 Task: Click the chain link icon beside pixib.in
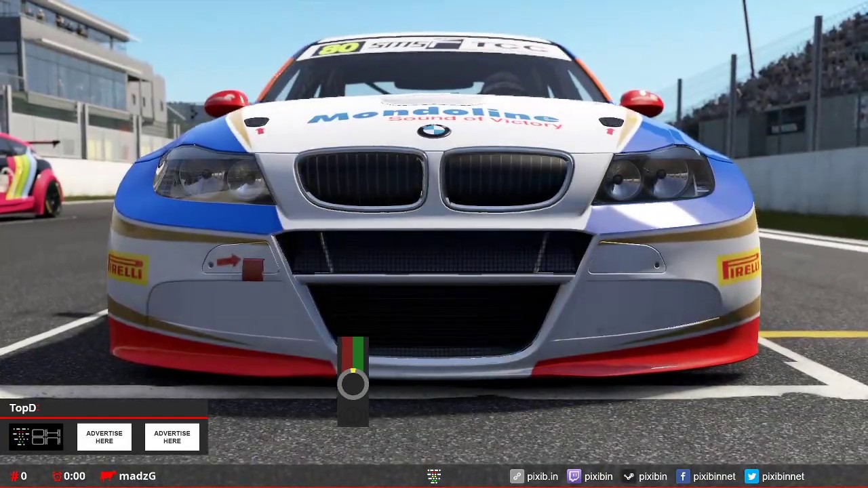coord(517,476)
